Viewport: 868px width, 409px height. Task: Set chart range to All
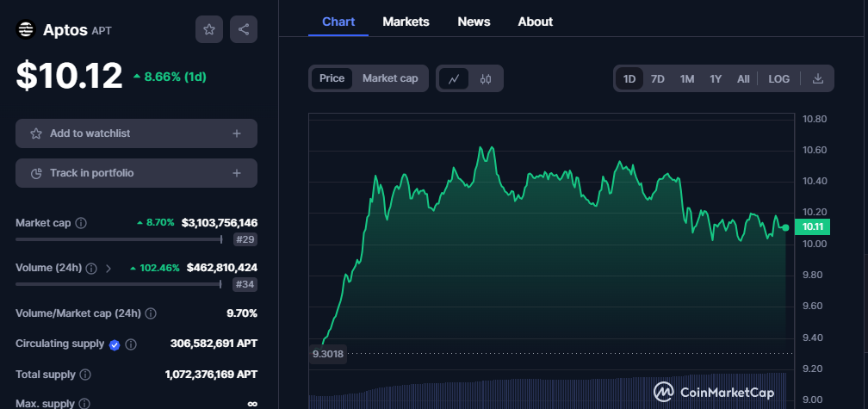tap(743, 78)
